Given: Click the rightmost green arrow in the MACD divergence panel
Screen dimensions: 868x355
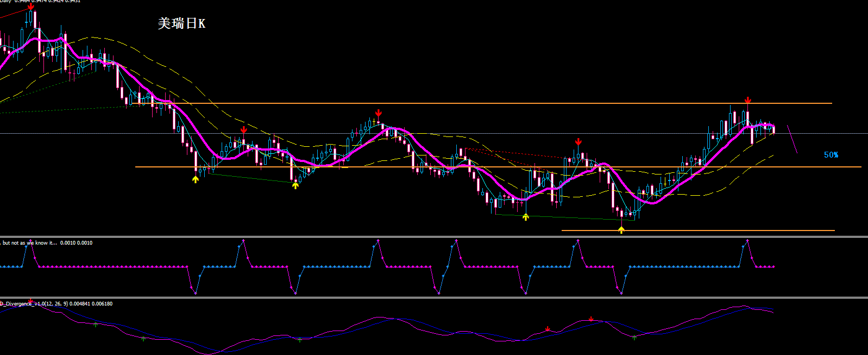Looking at the screenshot, I should (634, 338).
